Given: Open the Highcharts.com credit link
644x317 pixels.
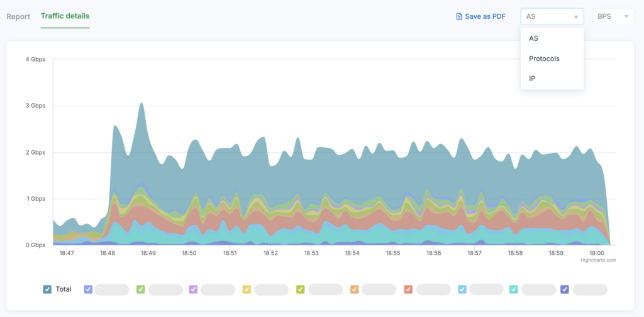Looking at the screenshot, I should point(598,259).
